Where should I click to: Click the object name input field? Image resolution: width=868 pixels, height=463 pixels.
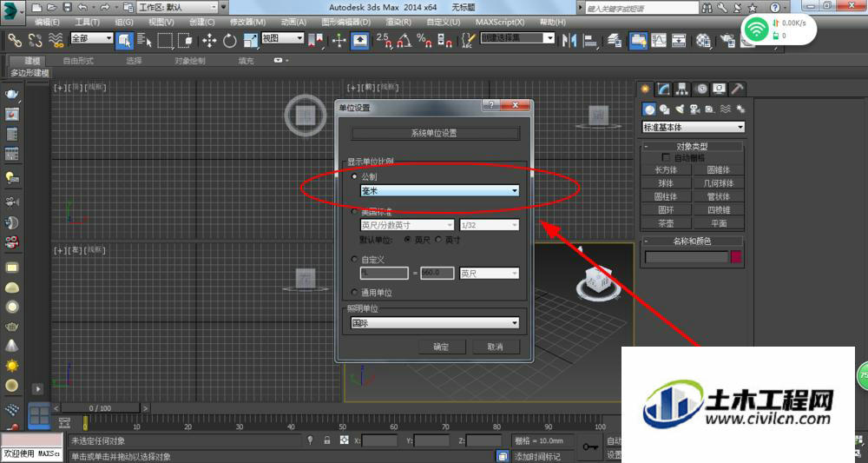tap(687, 257)
